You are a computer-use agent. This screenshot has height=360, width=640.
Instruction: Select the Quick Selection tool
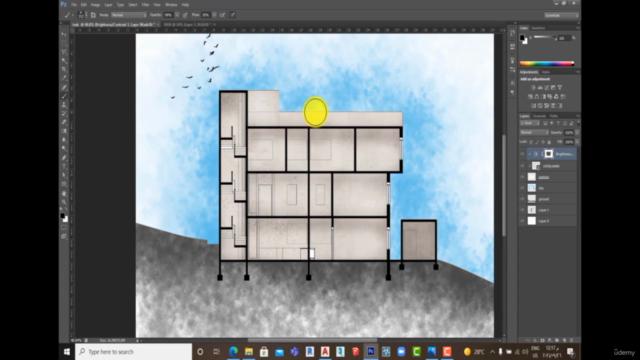(x=64, y=61)
